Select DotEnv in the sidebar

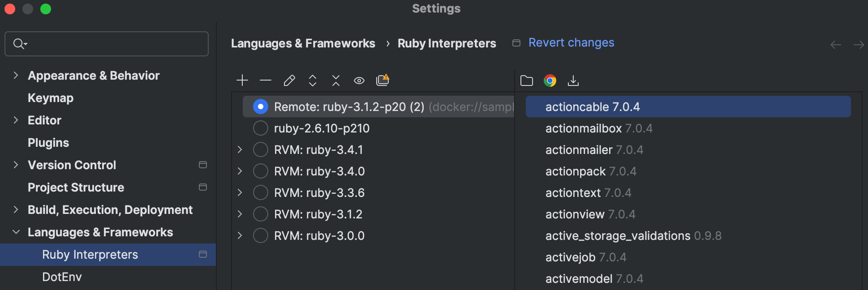coord(62,277)
